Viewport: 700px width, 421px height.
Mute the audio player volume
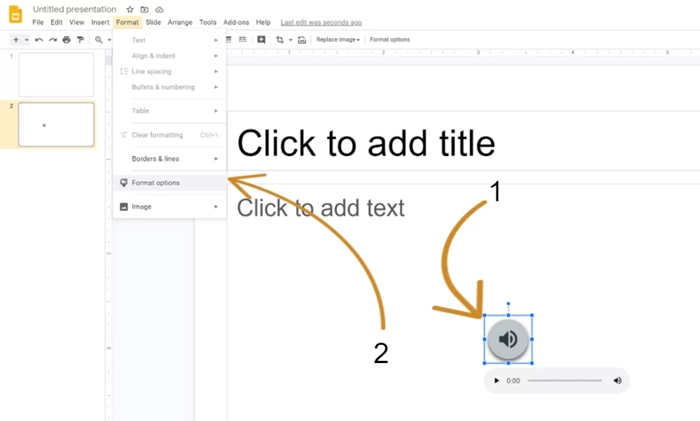pos(617,381)
